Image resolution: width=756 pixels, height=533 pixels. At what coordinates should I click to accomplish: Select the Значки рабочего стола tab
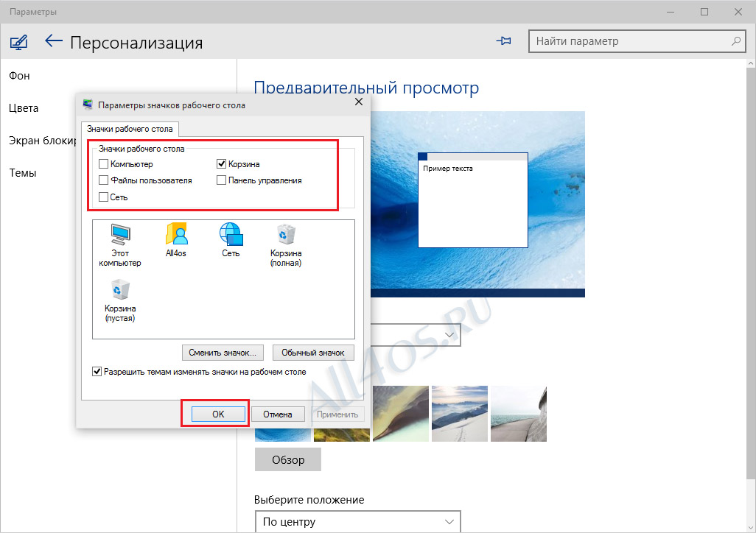[x=130, y=129]
